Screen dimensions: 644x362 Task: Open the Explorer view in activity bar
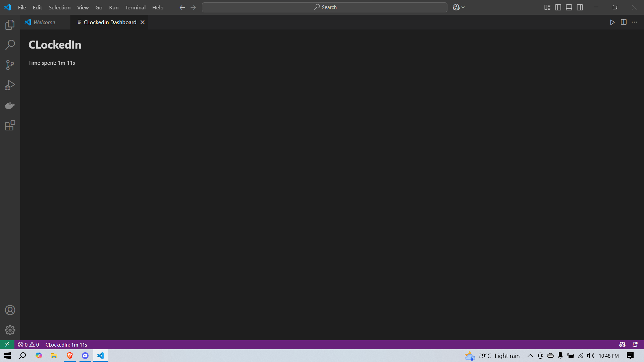pyautogui.click(x=10, y=24)
